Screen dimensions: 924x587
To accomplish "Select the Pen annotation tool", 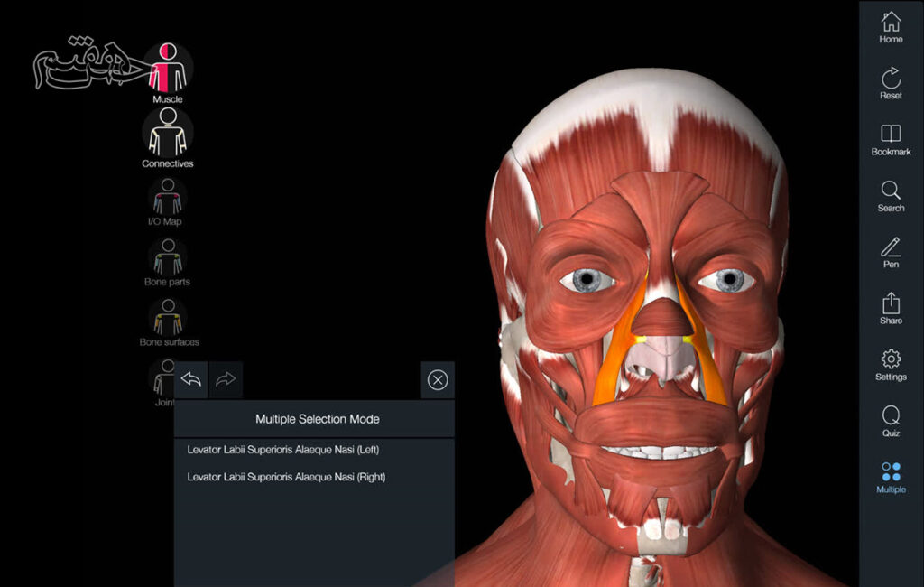I will point(891,252).
